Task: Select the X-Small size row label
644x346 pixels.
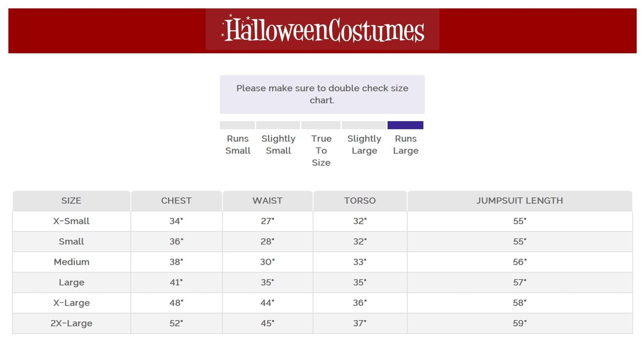Action: (71, 221)
